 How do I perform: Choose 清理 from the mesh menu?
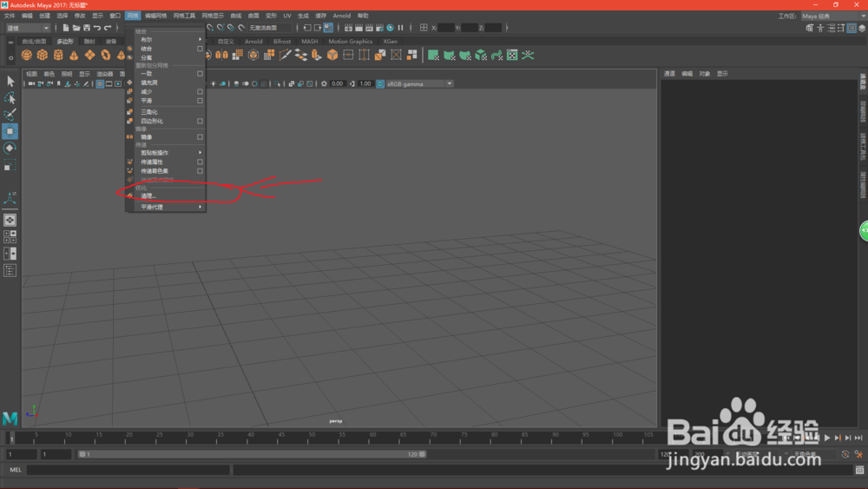(x=148, y=196)
